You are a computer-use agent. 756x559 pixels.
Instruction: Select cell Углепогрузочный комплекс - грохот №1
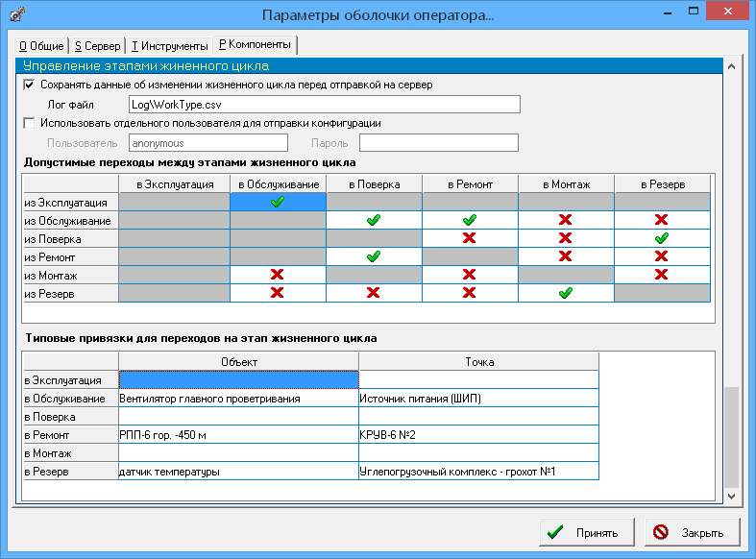click(478, 472)
